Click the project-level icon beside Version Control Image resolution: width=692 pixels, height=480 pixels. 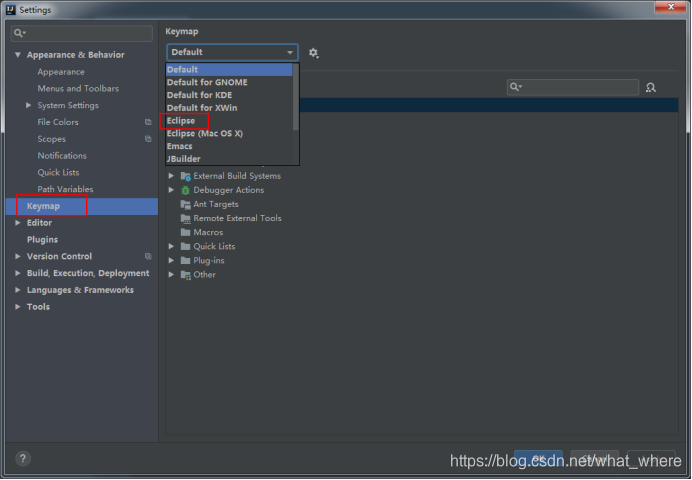click(148, 256)
